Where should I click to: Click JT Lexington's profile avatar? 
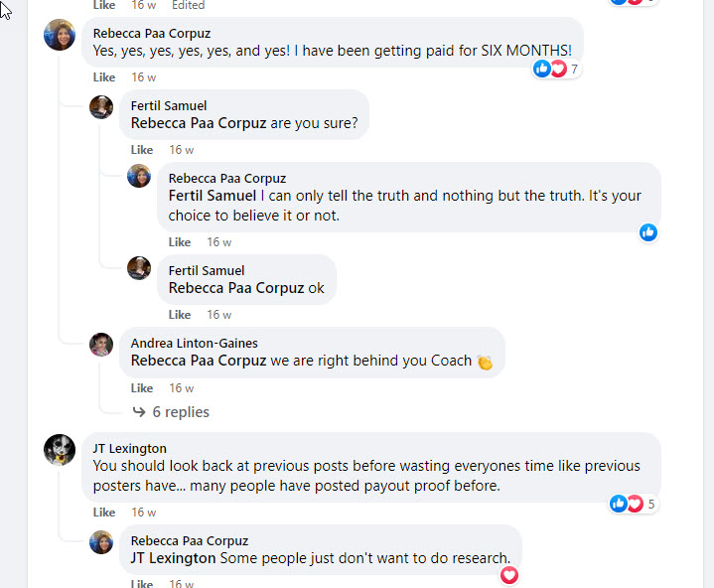click(x=60, y=450)
